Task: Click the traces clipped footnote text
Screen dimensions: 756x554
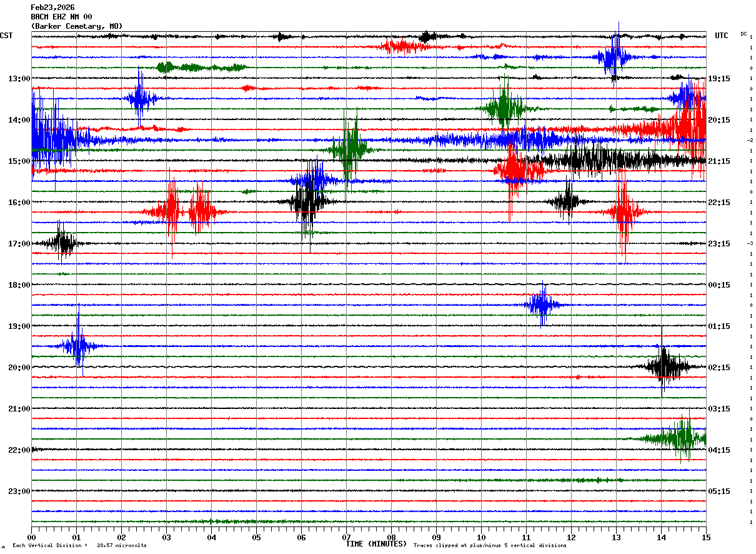Action: [490, 545]
